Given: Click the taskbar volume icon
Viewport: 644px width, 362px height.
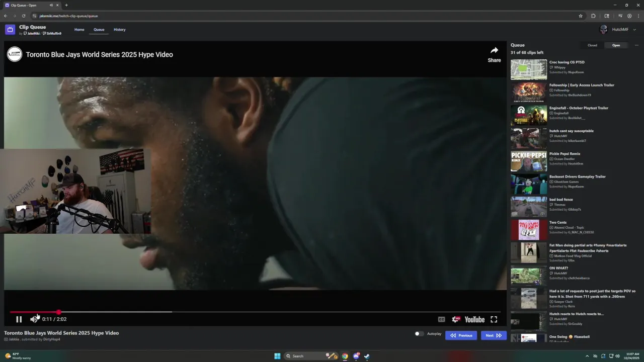Looking at the screenshot, I should tap(617, 356).
